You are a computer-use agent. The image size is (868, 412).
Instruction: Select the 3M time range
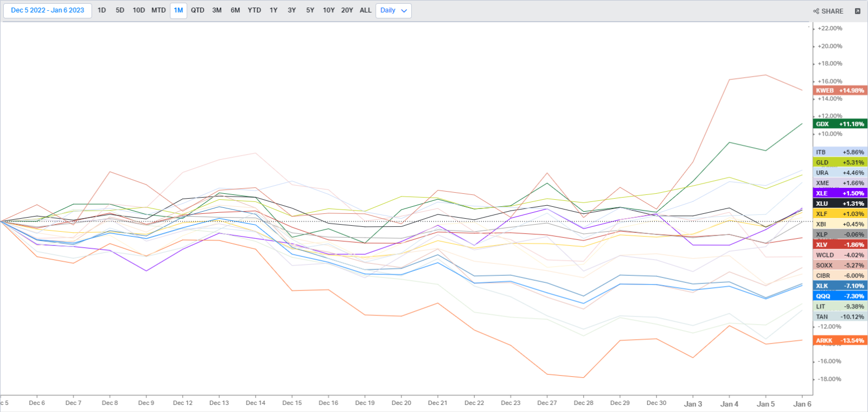point(217,10)
